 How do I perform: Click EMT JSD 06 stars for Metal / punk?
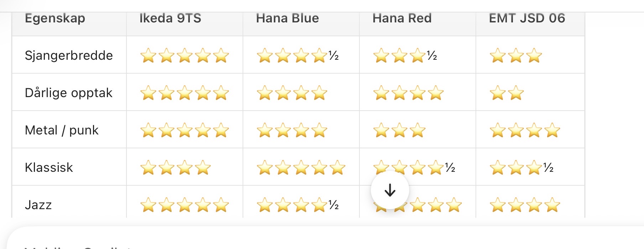point(525,131)
